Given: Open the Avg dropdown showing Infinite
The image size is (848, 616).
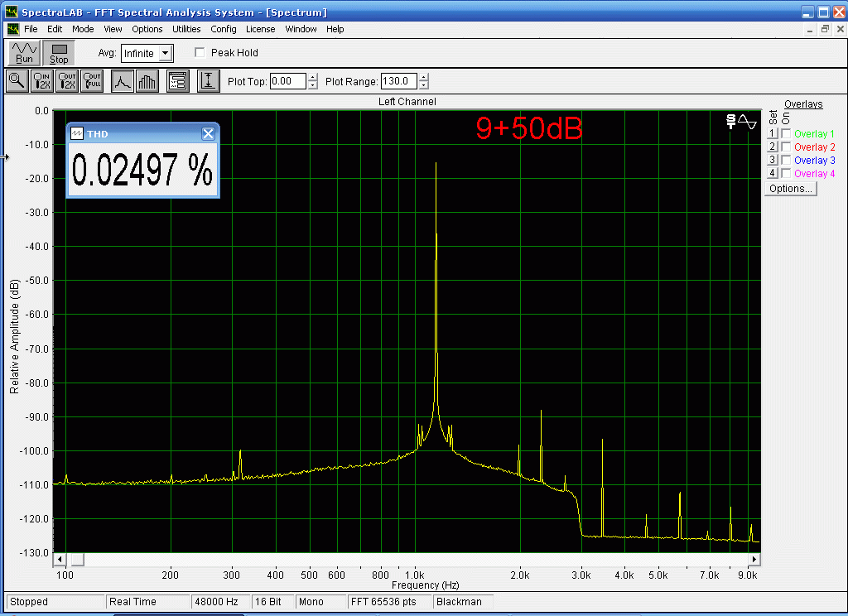Looking at the screenshot, I should point(166,53).
